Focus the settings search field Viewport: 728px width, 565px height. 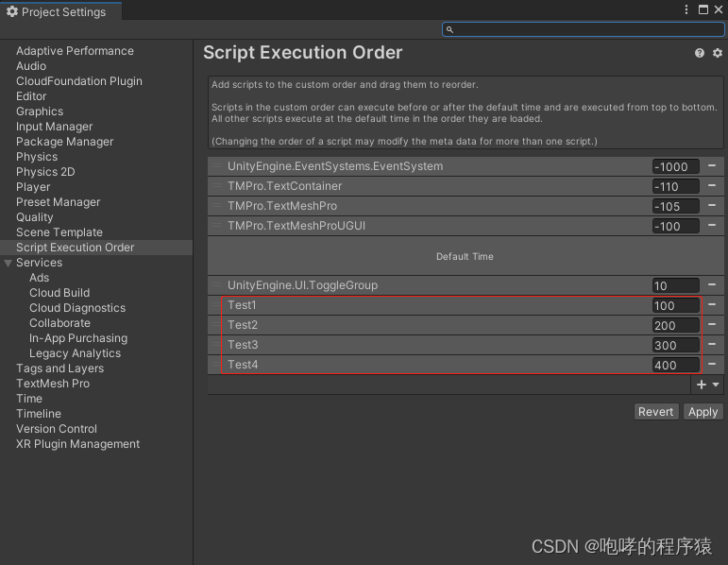click(584, 29)
